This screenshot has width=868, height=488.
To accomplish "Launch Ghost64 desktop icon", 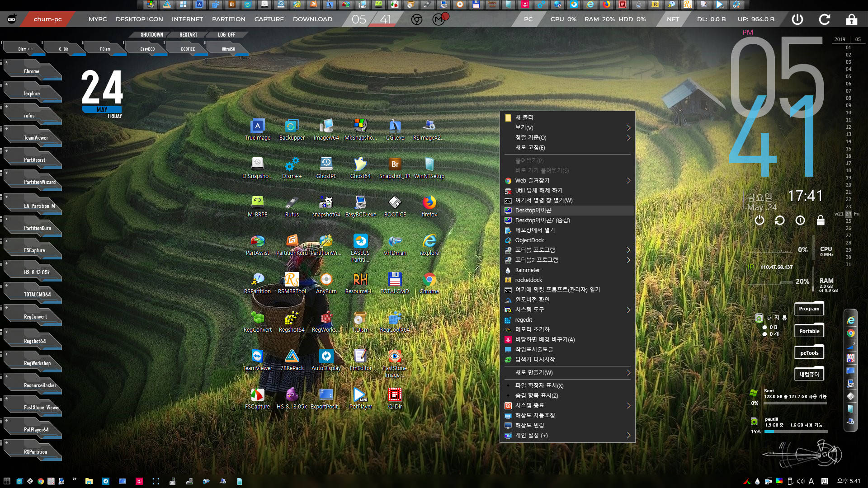I will pos(360,168).
